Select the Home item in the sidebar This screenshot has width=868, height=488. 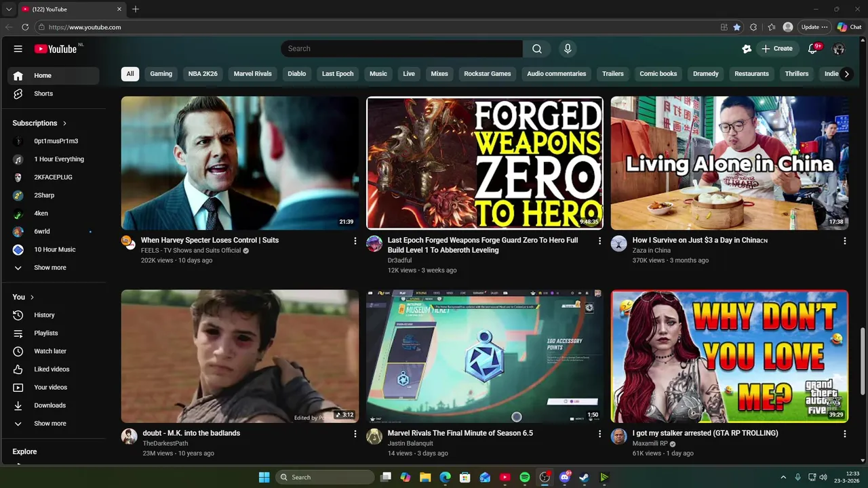[53, 76]
